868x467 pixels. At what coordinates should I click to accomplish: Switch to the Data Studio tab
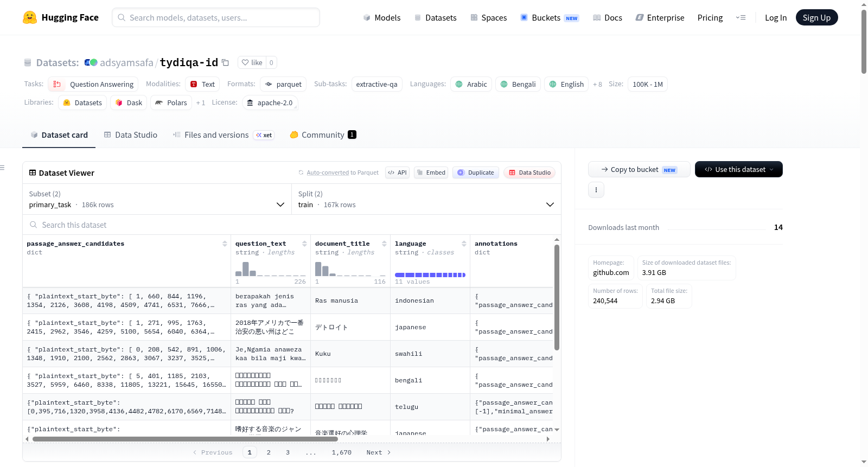point(131,135)
